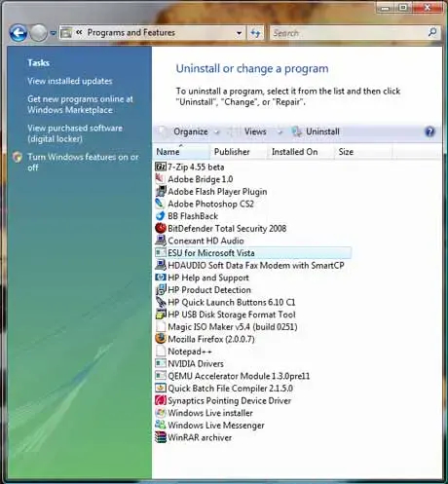448x484 pixels.
Task: Click the Adobe Photoshop CS2 feather icon
Action: pos(161,204)
